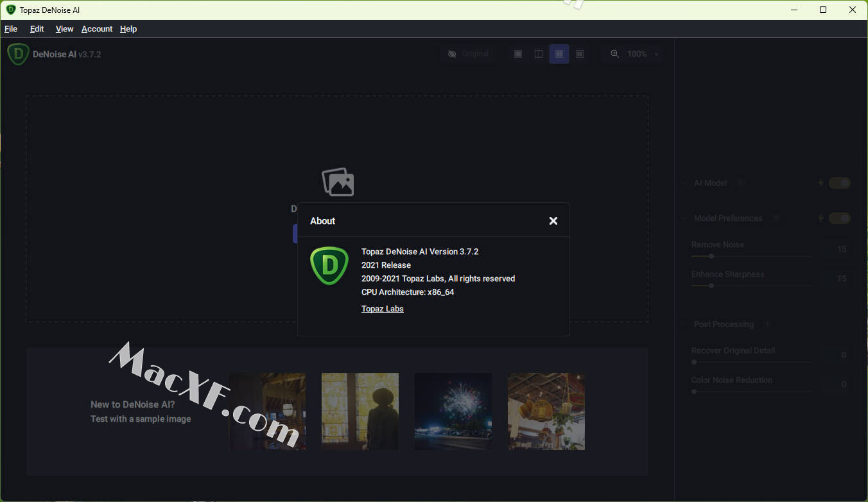Screen dimensions: 868x502
Task: Click the Remove Noise value field
Action: pos(837,249)
